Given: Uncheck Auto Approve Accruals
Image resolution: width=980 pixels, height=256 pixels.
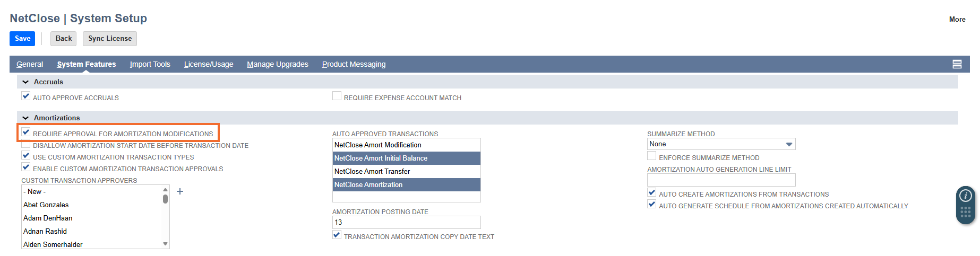Looking at the screenshot, I should (x=25, y=96).
